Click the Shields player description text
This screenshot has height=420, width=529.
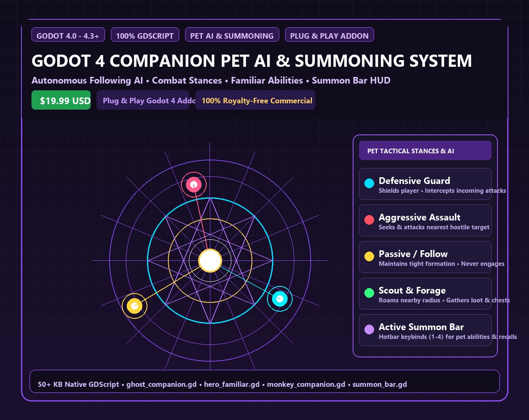click(442, 191)
